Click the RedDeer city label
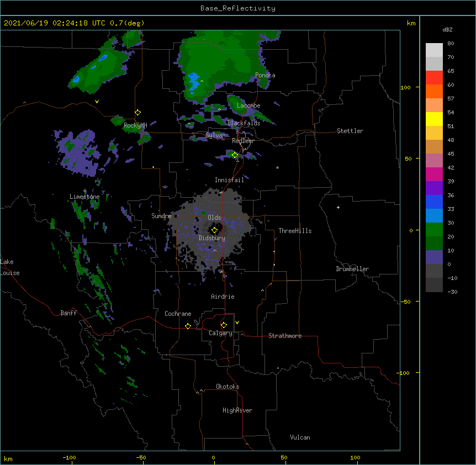 point(243,141)
